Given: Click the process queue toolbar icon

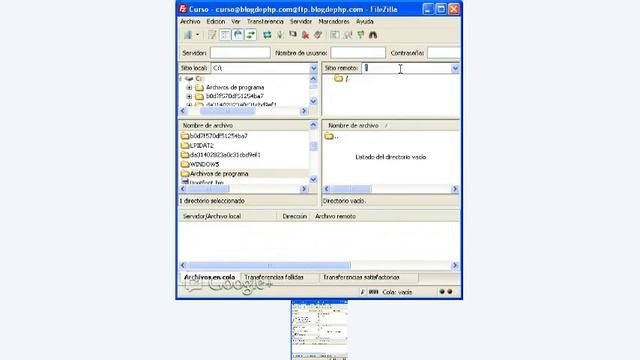Looking at the screenshot, I should point(280,35).
